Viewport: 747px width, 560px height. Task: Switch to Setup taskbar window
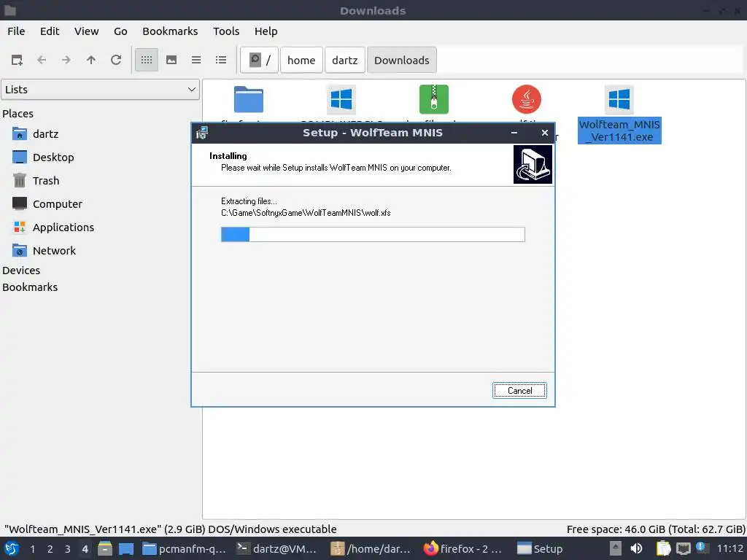point(541,548)
